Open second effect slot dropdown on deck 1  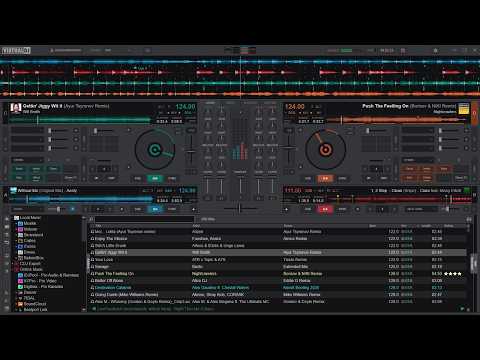pos(28,139)
